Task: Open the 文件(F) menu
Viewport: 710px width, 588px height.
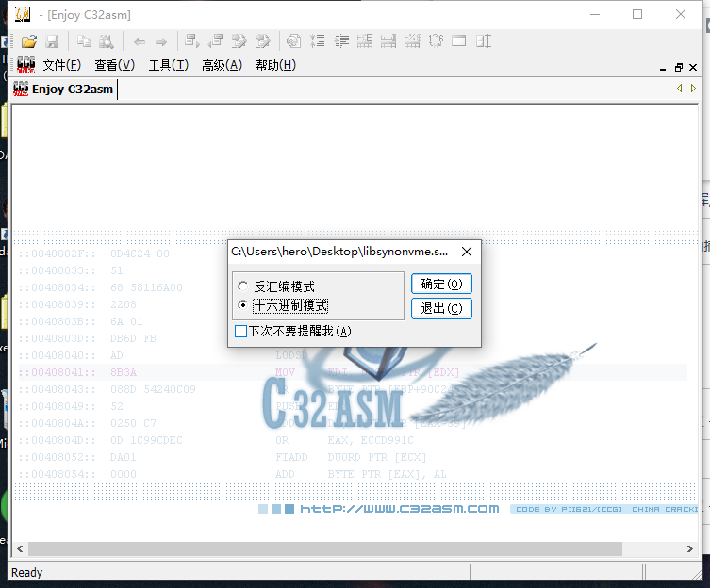Action: coord(62,65)
